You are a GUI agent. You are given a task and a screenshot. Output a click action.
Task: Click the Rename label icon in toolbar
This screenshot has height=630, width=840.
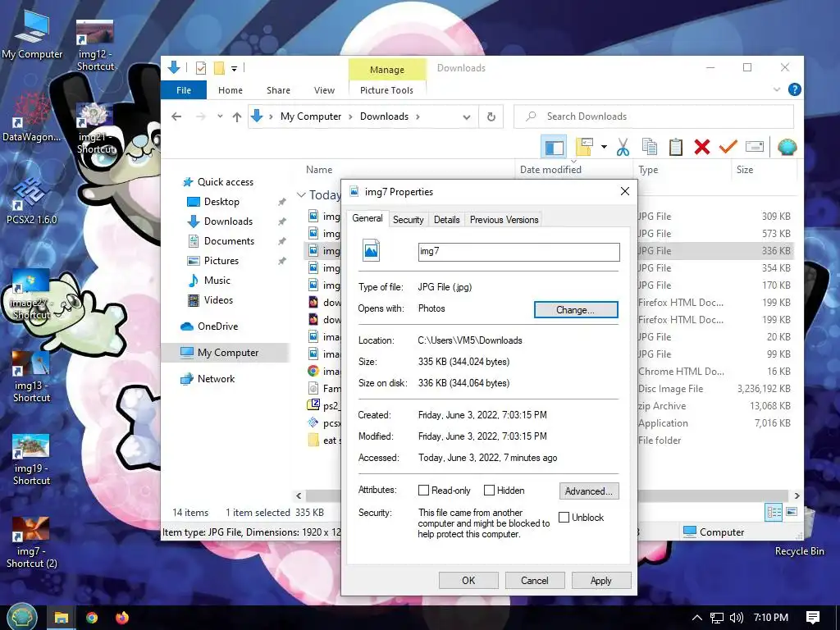point(755,146)
